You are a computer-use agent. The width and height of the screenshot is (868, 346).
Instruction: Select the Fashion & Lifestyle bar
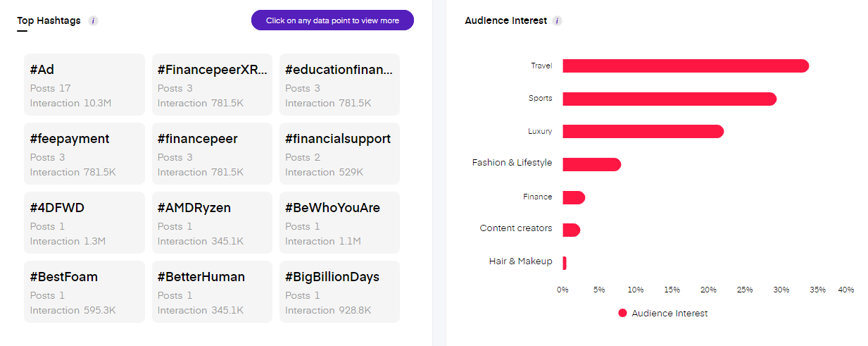[591, 164]
